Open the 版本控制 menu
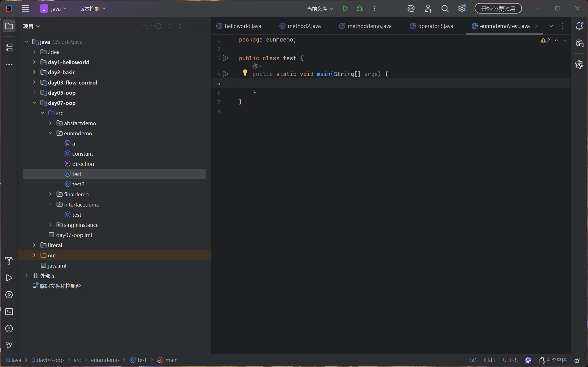This screenshot has width=588, height=367. pos(92,9)
